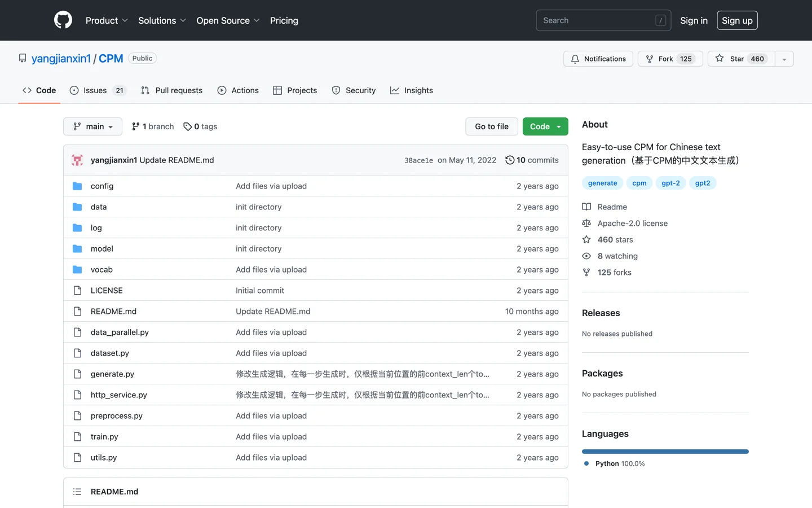This screenshot has width=812, height=508.
Task: Click the eye icon beside watching
Action: (586, 256)
